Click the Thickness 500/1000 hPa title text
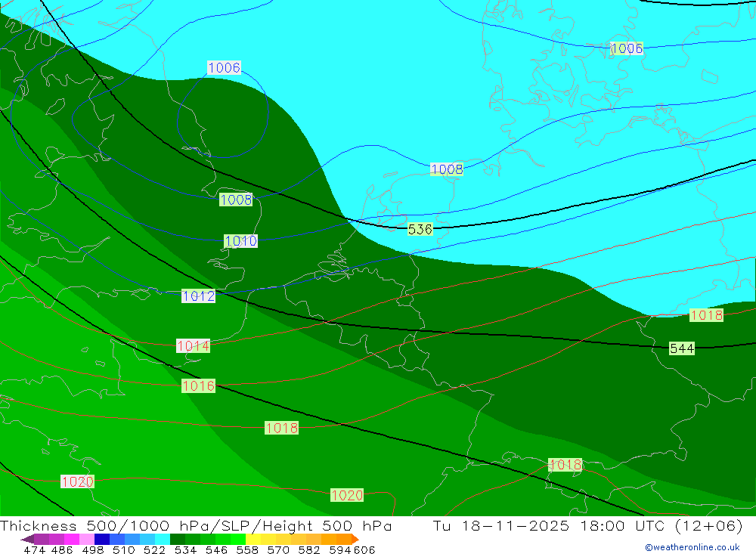This screenshot has height=554, width=756. tap(197, 525)
